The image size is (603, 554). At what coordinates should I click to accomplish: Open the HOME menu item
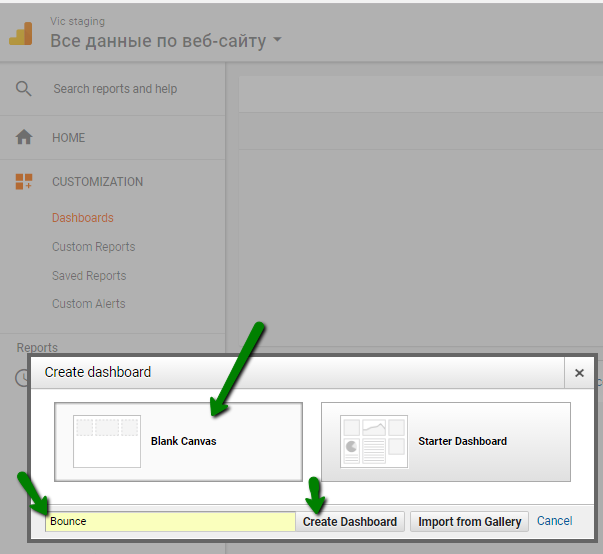point(68,137)
